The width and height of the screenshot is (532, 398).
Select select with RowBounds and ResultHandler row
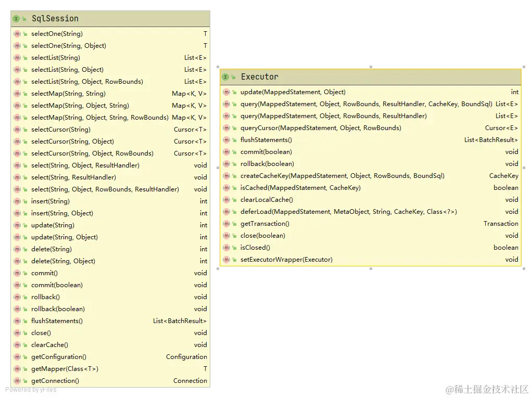click(110, 189)
